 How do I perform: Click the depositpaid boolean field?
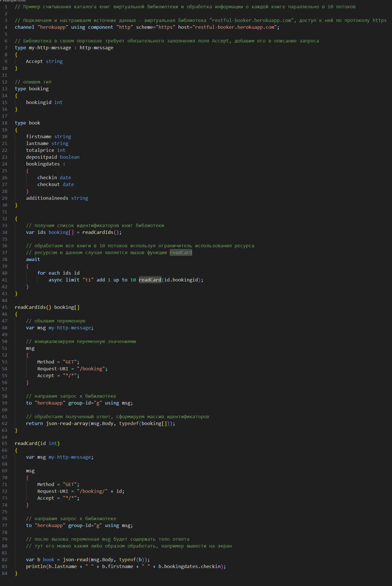53,157
